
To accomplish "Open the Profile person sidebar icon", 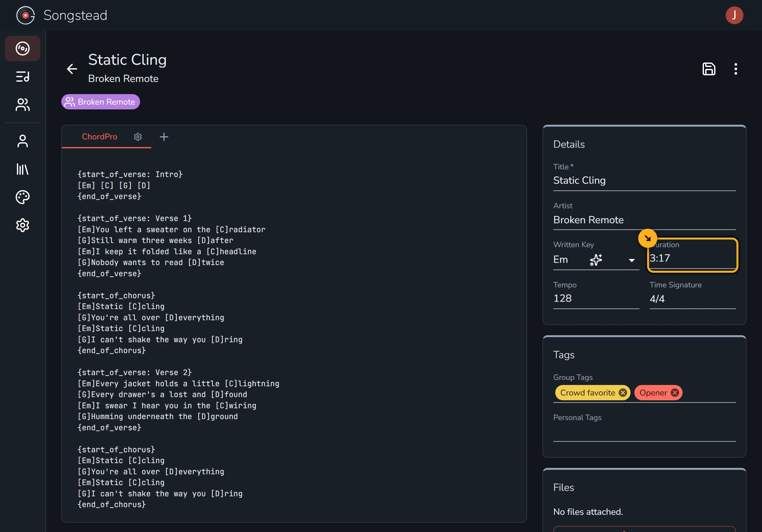I will point(23,141).
